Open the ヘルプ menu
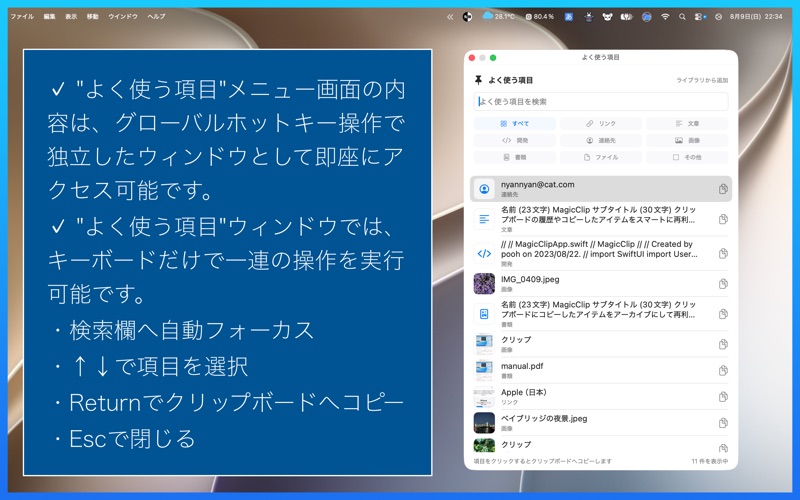Screen dimensions: 800x500 (156, 16)
